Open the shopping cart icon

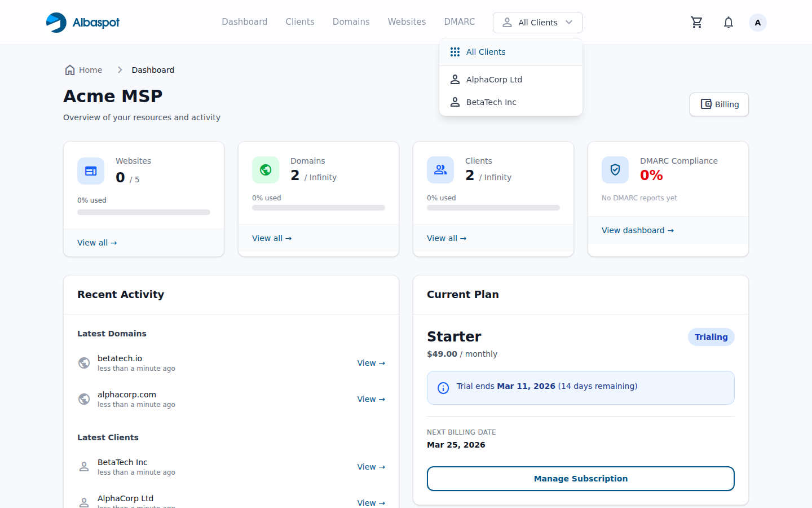(696, 23)
